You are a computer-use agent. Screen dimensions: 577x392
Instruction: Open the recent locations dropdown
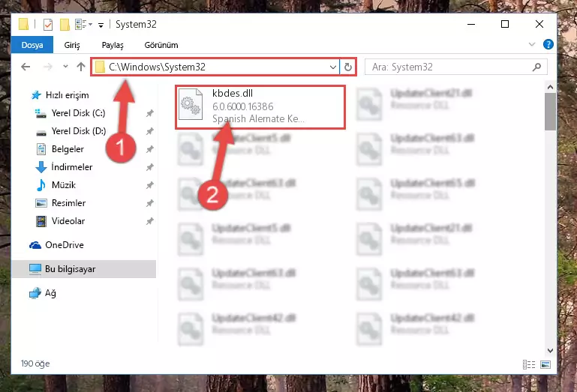pos(65,67)
